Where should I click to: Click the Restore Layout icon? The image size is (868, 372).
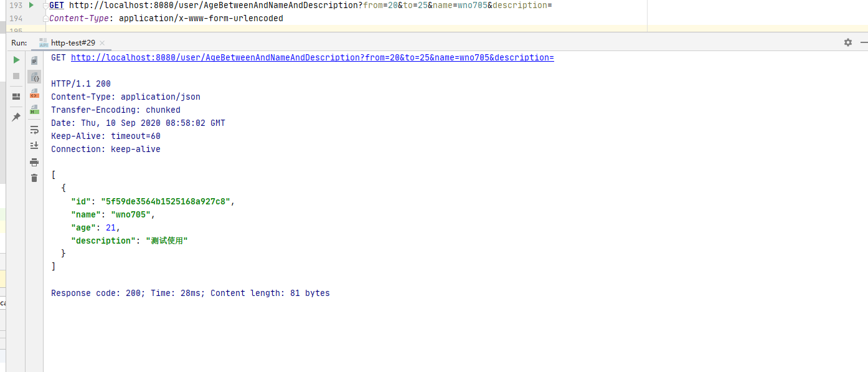[x=16, y=97]
